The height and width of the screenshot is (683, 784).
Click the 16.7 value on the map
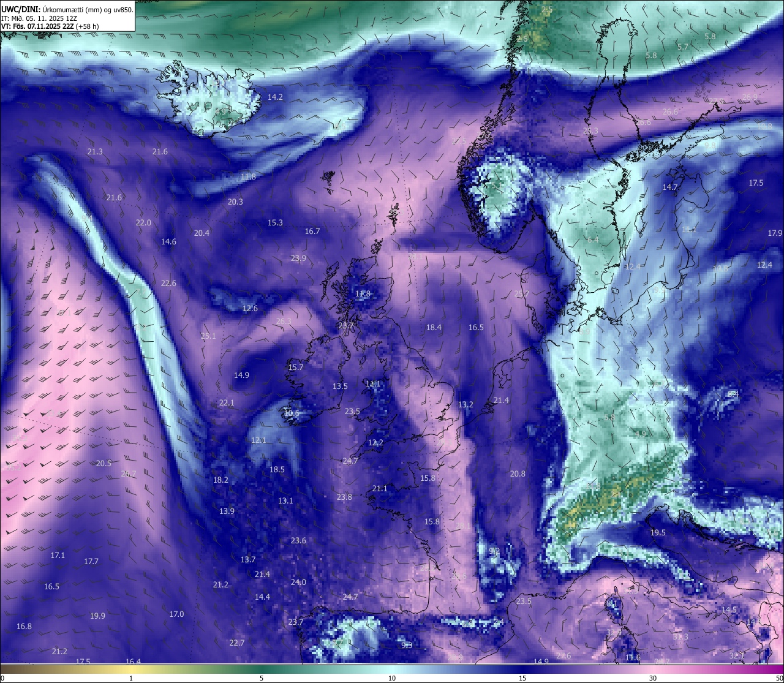[x=312, y=231]
